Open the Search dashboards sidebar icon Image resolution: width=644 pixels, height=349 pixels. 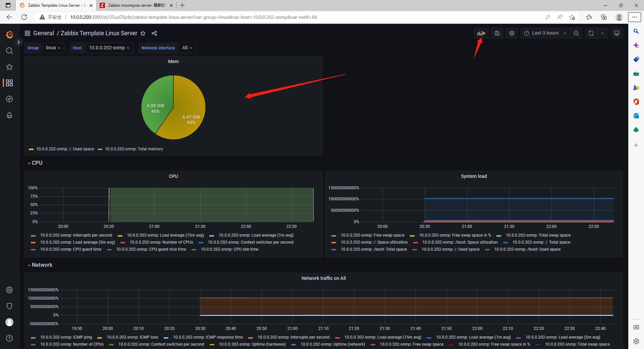pyautogui.click(x=9, y=51)
